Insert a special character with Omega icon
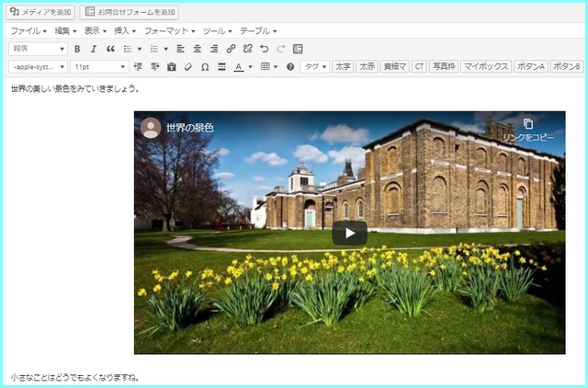 click(205, 67)
